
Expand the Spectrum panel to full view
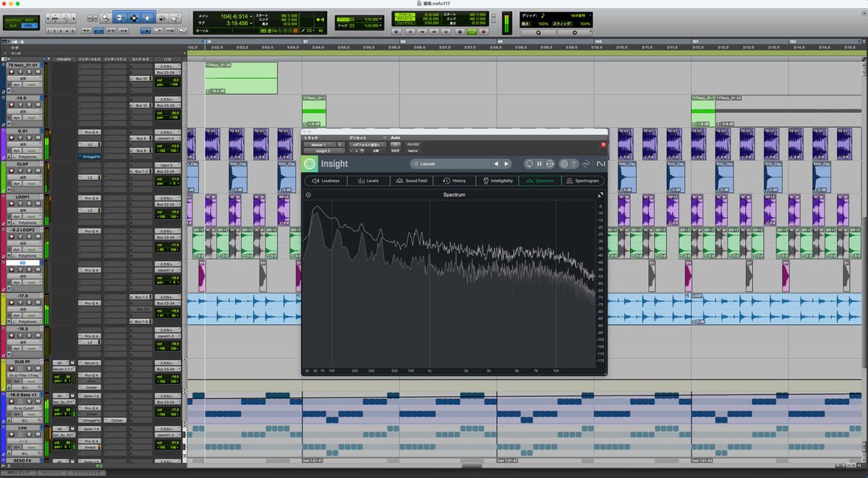point(600,195)
